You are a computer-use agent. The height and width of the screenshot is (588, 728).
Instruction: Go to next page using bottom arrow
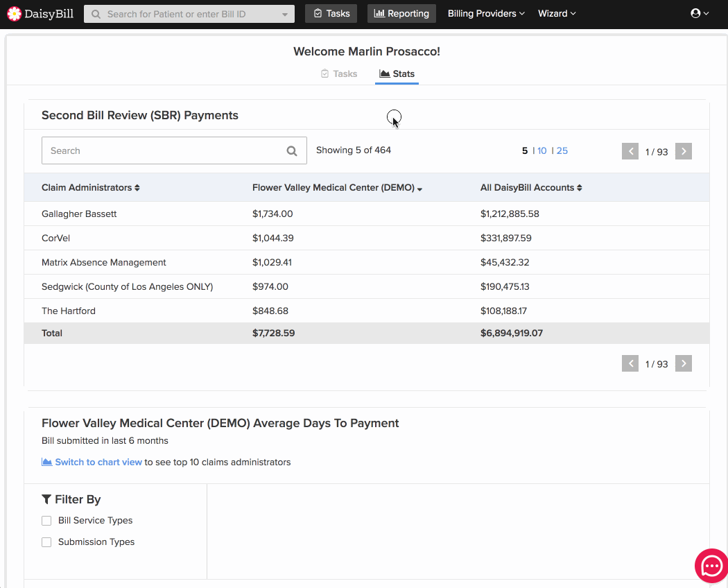[x=684, y=363]
